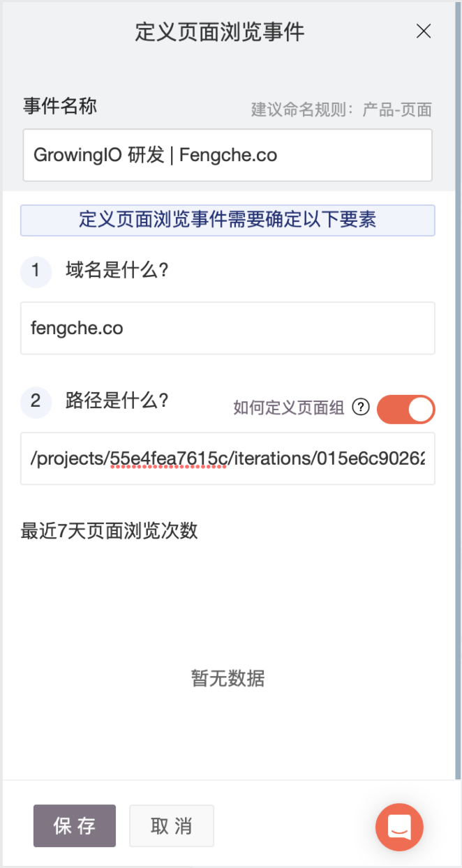Click the 建议命名规则 hint text
The image size is (462, 868).
tap(341, 110)
